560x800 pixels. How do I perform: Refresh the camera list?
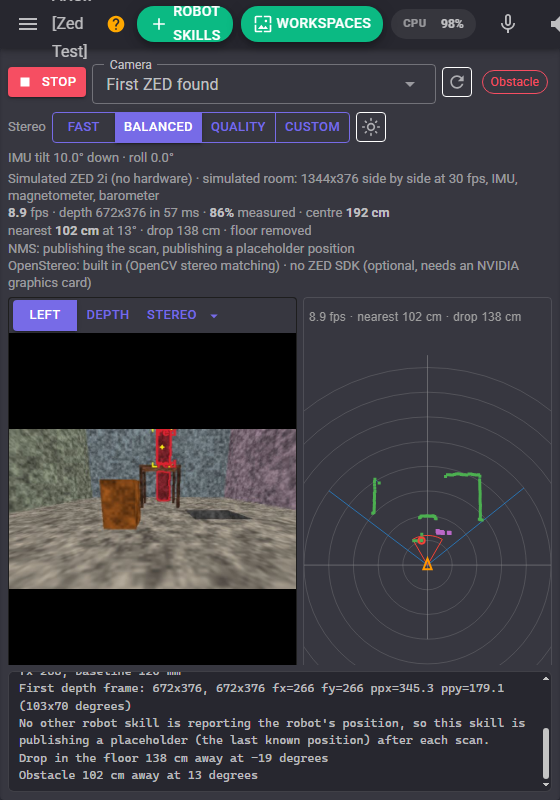[x=456, y=82]
